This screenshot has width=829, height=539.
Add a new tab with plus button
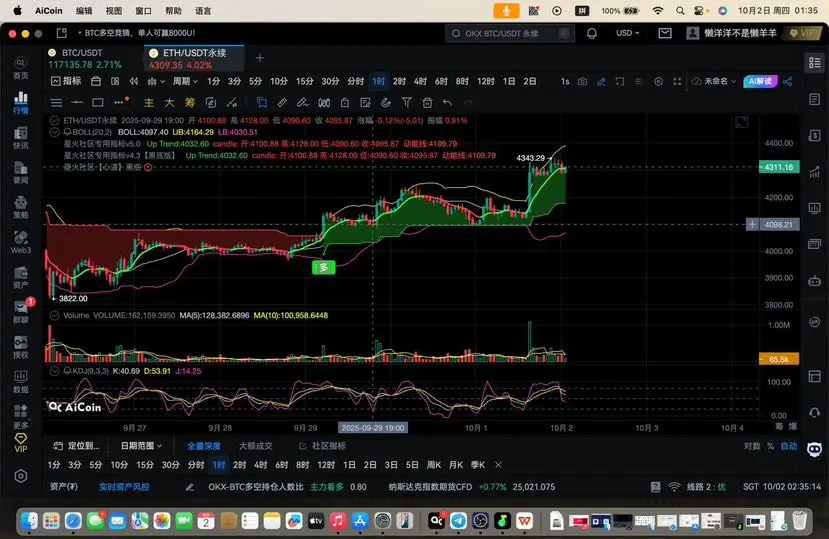tap(260, 58)
